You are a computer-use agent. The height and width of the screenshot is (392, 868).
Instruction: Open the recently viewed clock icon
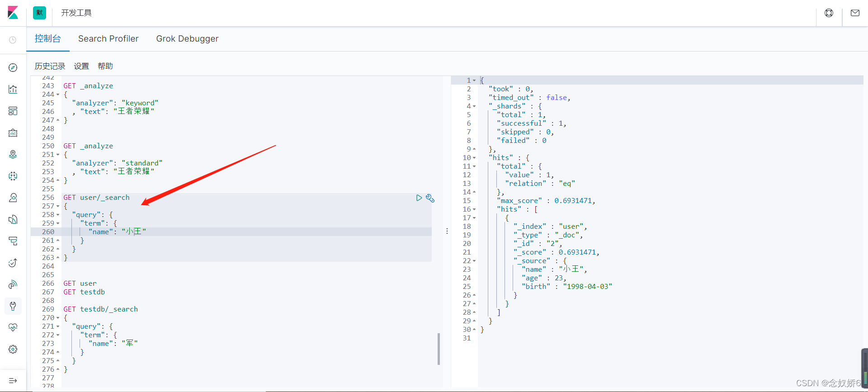click(13, 40)
